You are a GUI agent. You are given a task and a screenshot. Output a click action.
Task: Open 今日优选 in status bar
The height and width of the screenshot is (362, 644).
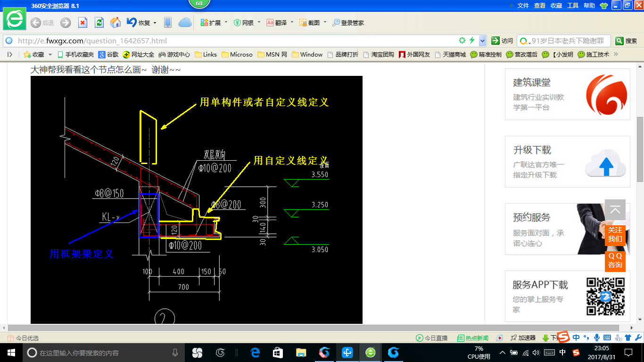point(23,338)
